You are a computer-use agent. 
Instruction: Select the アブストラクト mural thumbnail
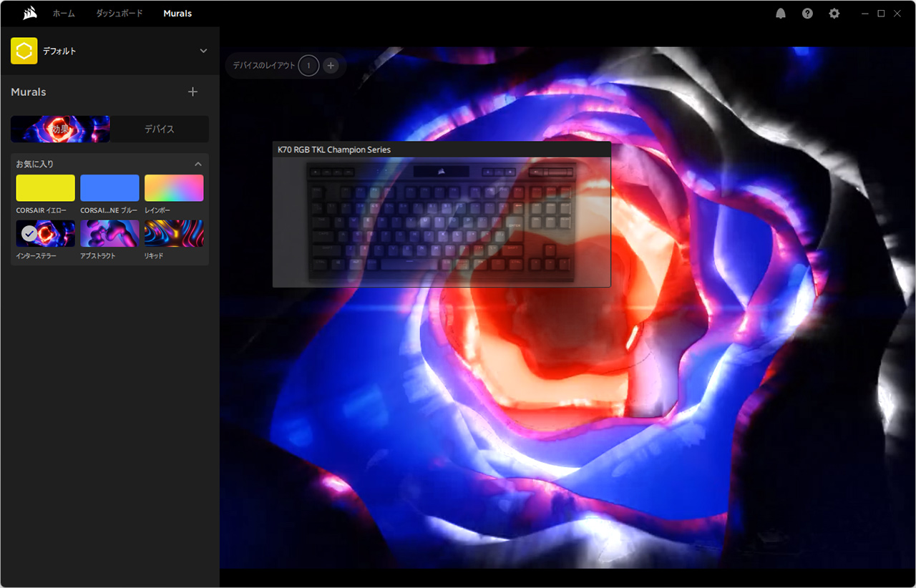(x=109, y=233)
